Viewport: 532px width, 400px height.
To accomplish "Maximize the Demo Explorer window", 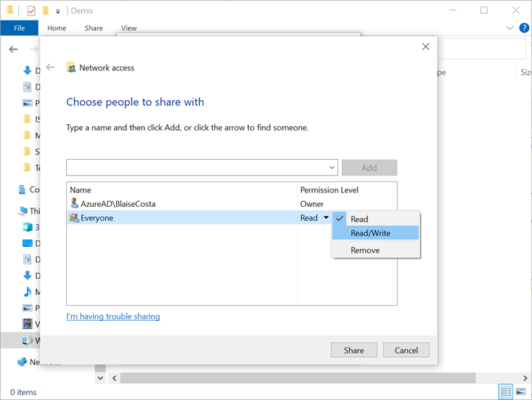I will click(484, 10).
